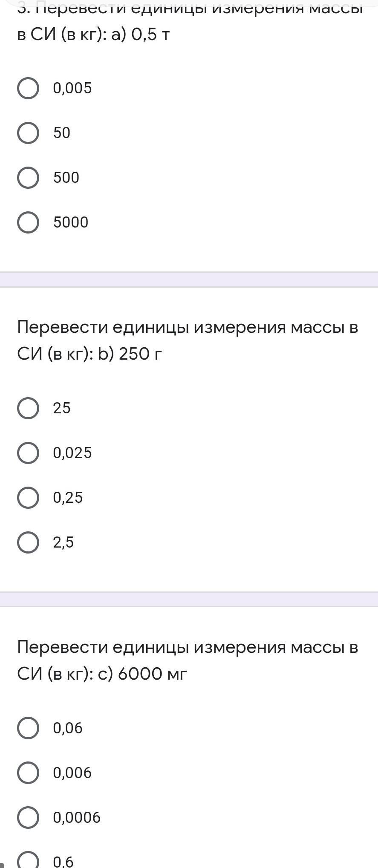Pick the 2,5 answer option

coord(28,542)
